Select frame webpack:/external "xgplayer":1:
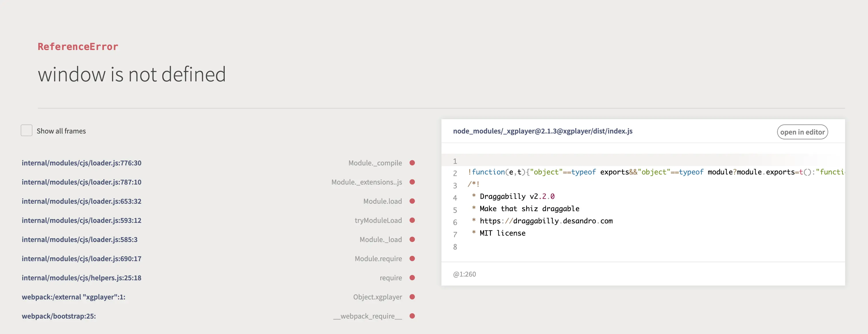 click(x=73, y=297)
